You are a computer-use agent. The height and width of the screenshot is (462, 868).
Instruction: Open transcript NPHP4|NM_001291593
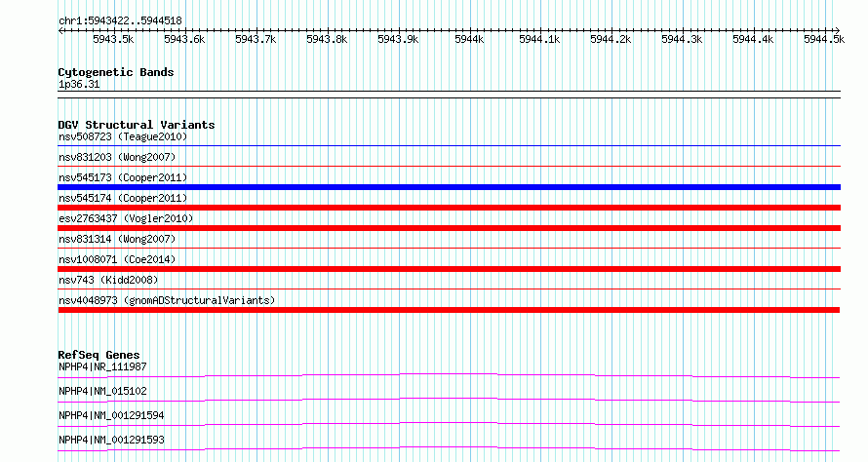point(111,440)
